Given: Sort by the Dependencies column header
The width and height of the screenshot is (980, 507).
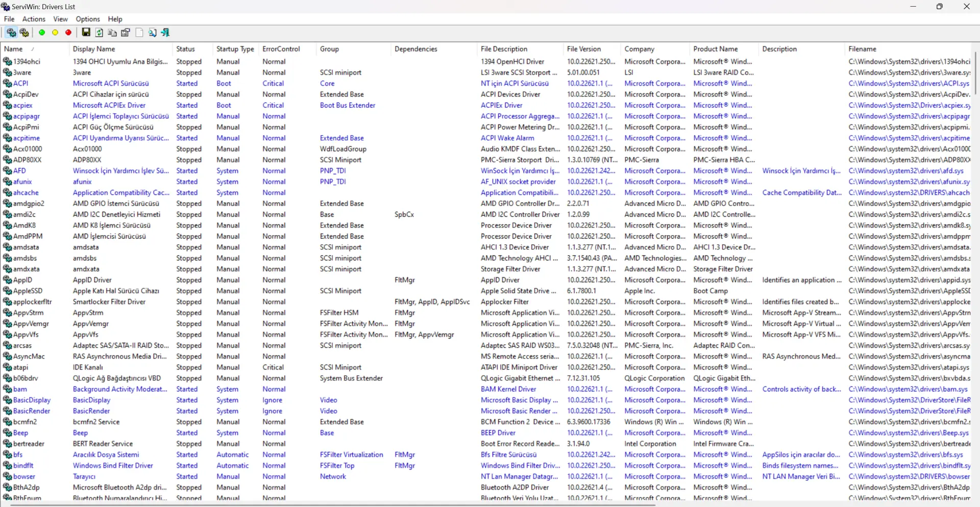Looking at the screenshot, I should [x=434, y=49].
